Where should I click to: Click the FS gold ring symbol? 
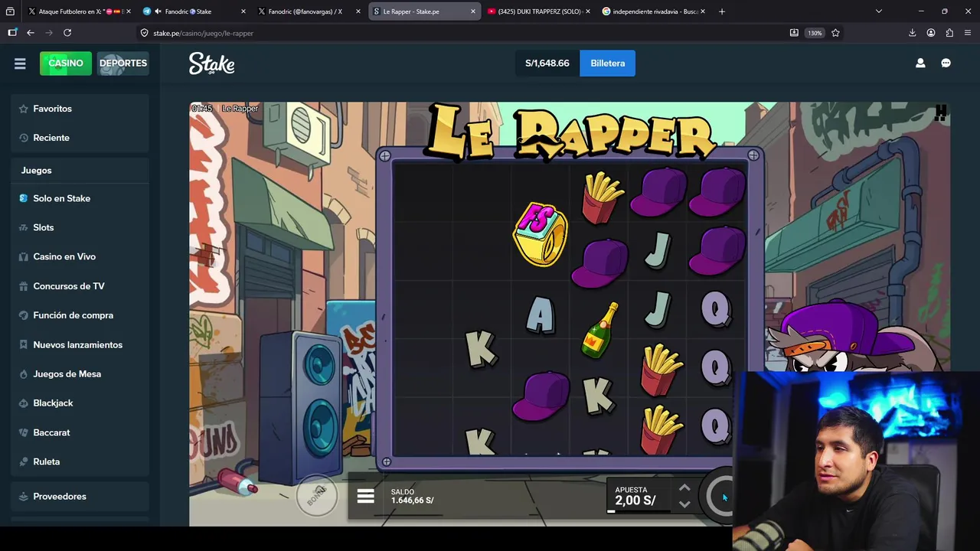pos(541,234)
